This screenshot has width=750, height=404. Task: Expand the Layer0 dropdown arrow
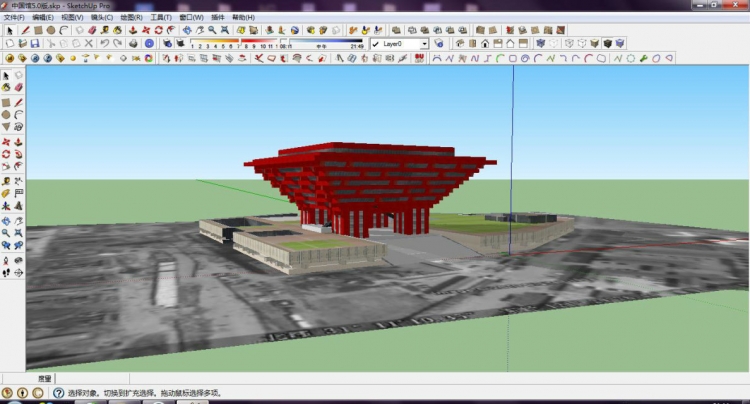[424, 44]
